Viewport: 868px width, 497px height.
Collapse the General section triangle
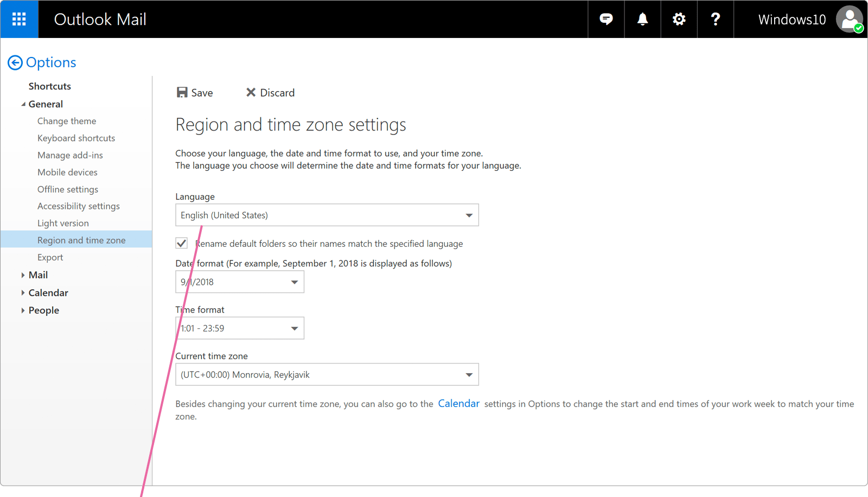click(23, 104)
